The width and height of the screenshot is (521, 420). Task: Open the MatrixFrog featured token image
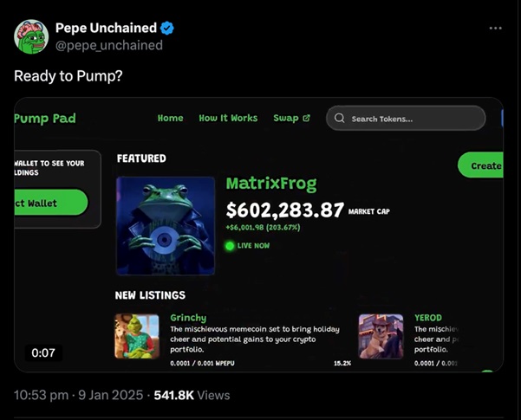[165, 225]
